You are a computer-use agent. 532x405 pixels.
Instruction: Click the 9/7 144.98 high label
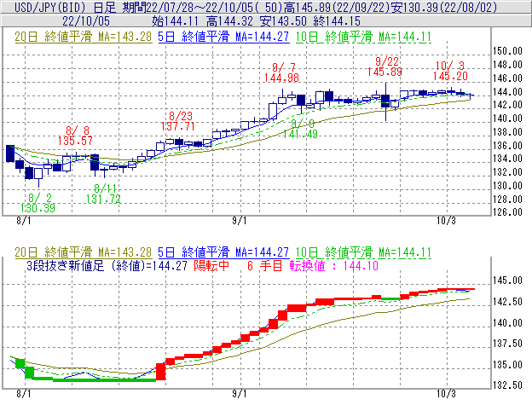click(281, 72)
